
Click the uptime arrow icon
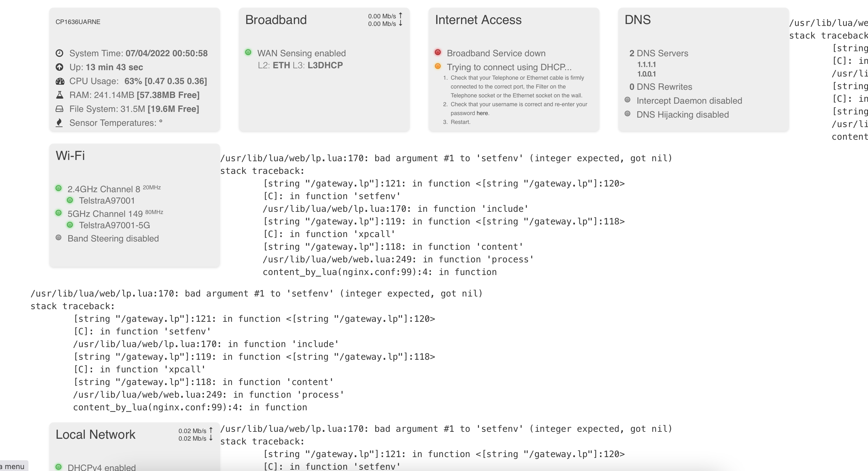point(60,67)
